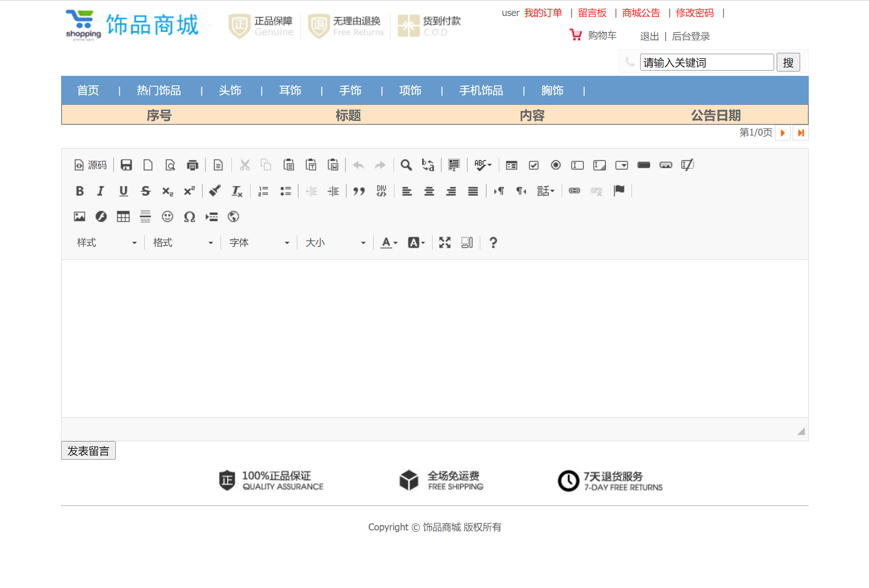Insert a smiley emoticon

tap(167, 217)
